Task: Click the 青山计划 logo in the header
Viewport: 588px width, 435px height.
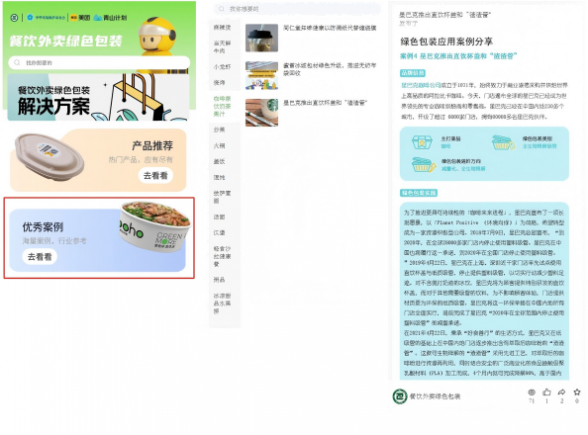Action: pos(110,18)
